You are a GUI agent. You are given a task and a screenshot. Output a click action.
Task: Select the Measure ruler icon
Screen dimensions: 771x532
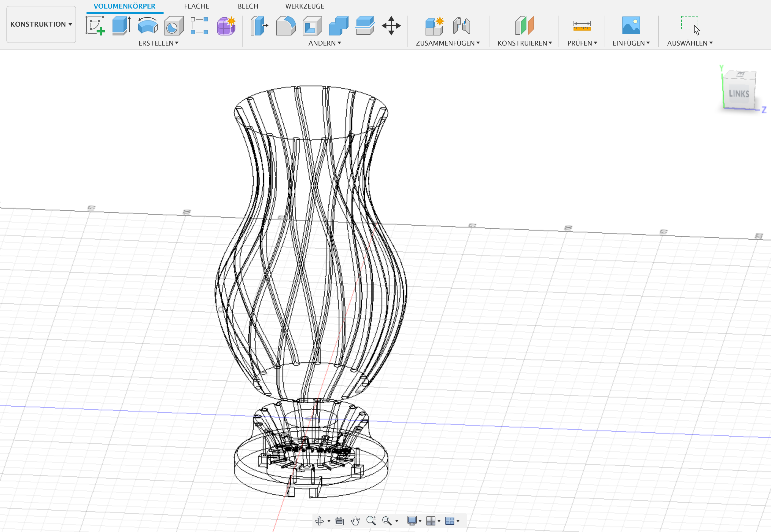(x=582, y=25)
